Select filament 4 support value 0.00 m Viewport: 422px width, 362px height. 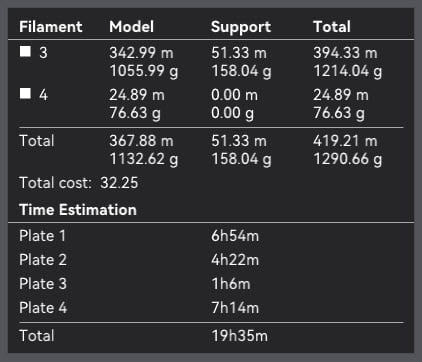234,95
